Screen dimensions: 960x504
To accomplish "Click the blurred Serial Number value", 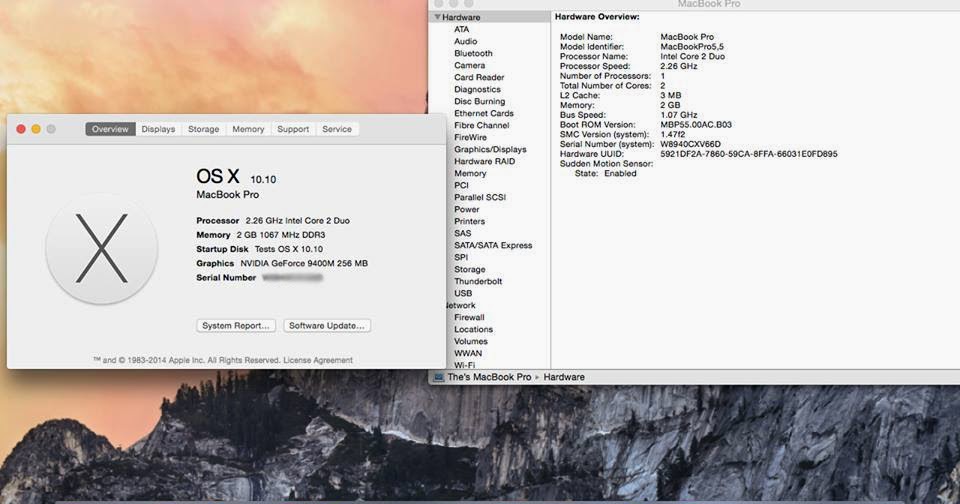I will tap(292, 277).
